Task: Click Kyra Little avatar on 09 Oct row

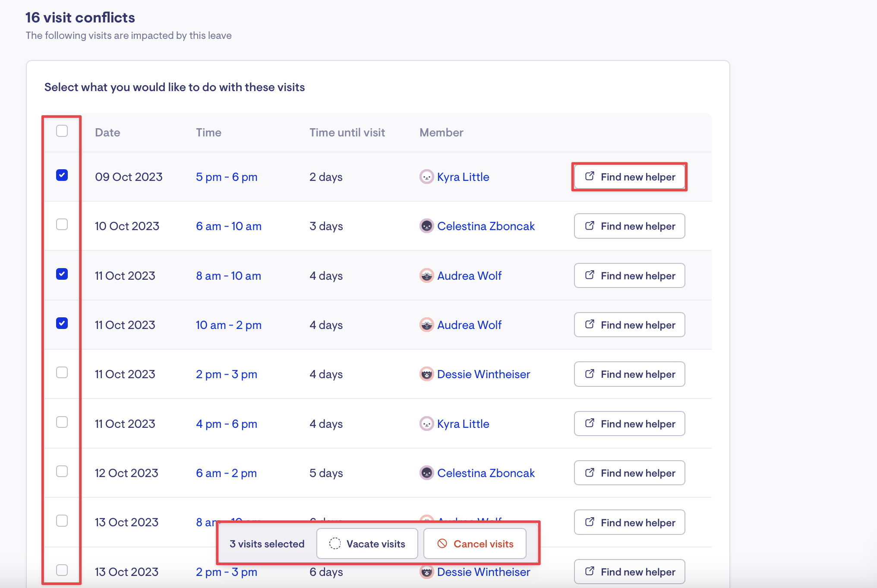Action: [426, 177]
